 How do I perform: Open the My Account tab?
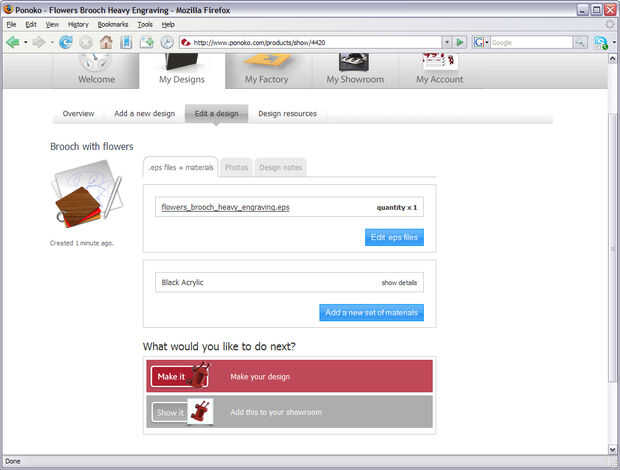coord(439,71)
